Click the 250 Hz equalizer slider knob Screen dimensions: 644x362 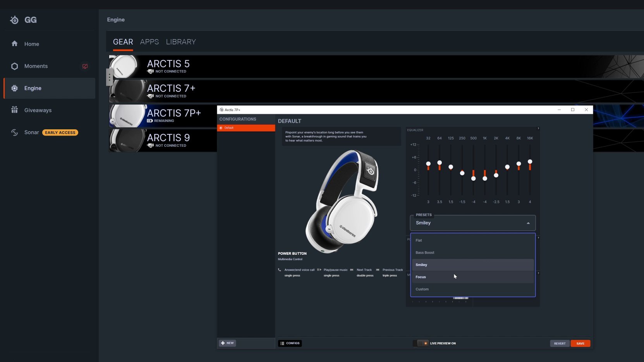point(462,173)
